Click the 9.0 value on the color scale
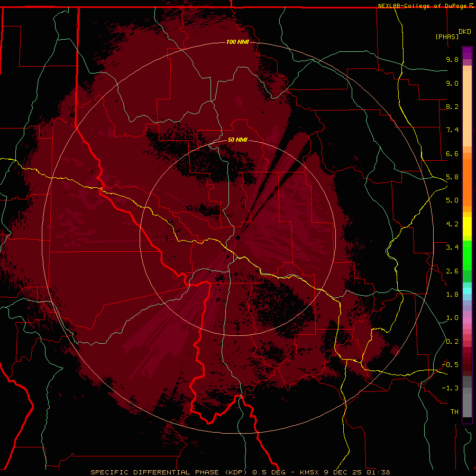Screen dimensions: 476x476 [452, 83]
